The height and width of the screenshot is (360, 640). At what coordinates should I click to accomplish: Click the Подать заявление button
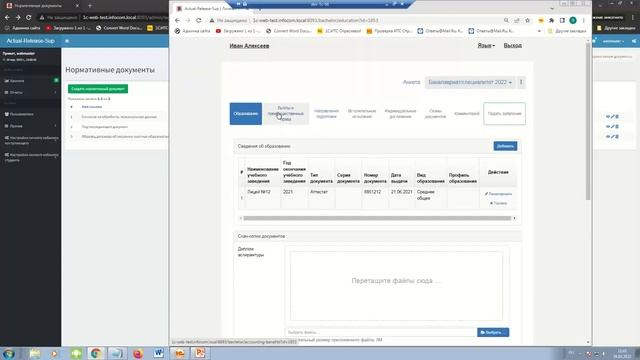tap(504, 114)
